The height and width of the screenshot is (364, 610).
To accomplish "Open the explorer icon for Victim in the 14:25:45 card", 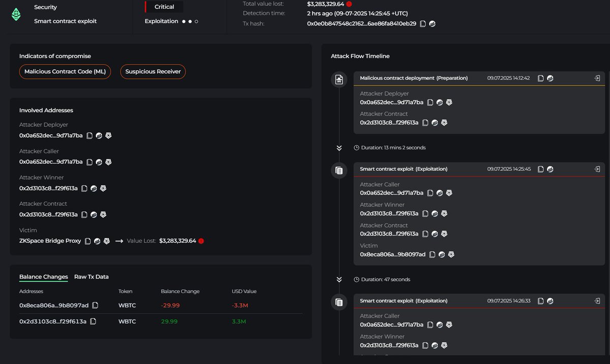I will click(x=442, y=254).
